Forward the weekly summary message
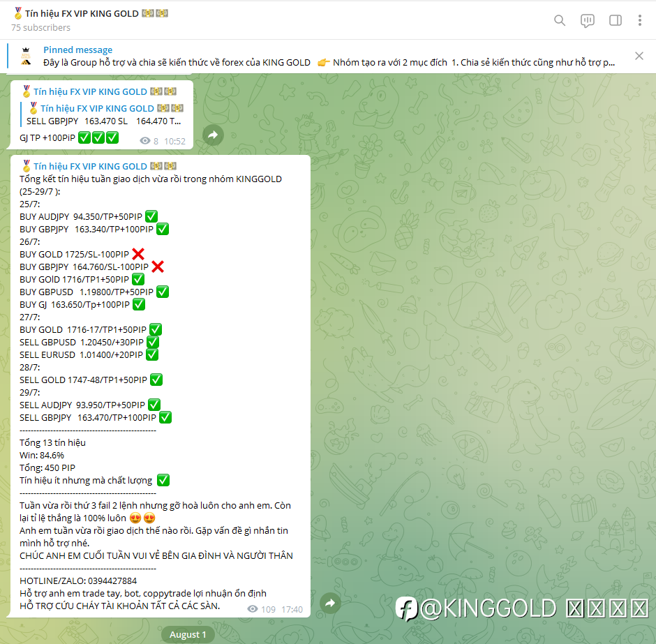The image size is (656, 644). click(x=330, y=603)
